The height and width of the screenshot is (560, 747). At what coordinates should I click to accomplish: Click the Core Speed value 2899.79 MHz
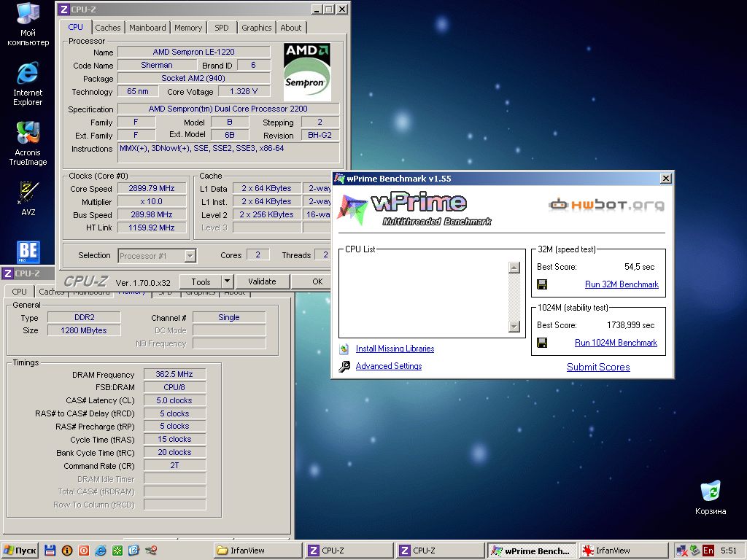click(152, 189)
